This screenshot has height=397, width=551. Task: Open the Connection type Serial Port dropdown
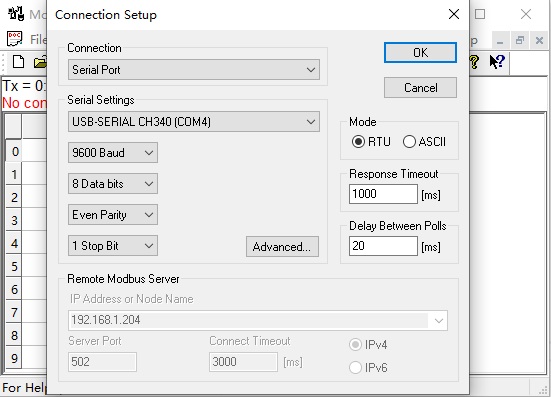tap(194, 70)
